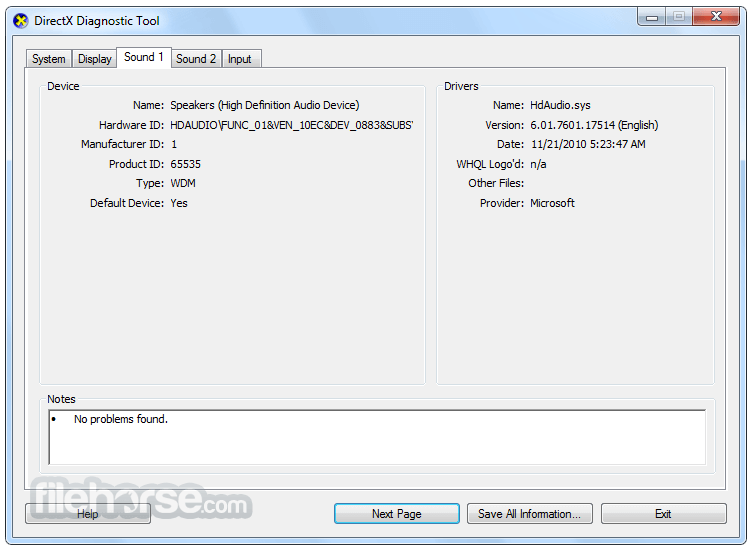
Task: Click driver name HdAudio.sys
Action: coord(560,105)
